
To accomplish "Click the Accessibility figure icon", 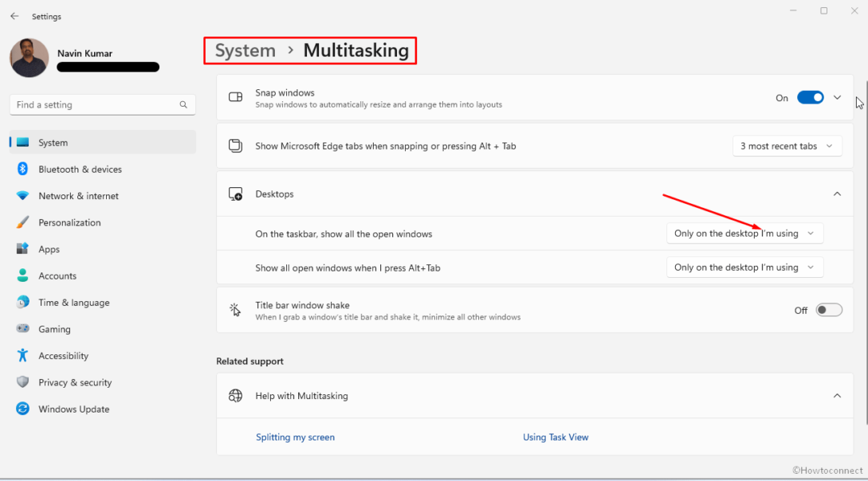I will pyautogui.click(x=22, y=355).
